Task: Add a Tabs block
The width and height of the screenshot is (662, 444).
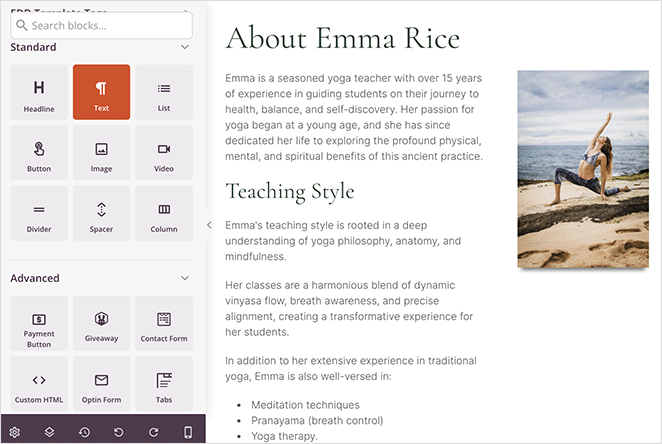Action: pos(164,384)
